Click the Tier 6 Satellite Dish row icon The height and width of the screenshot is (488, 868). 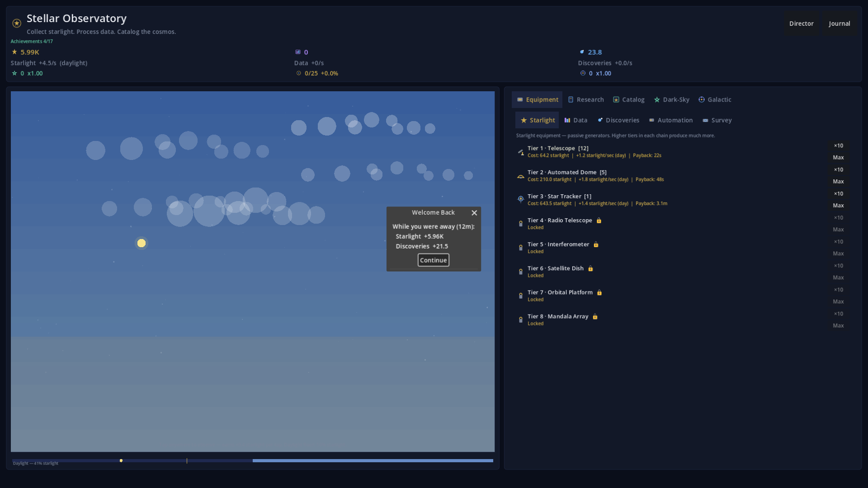tap(521, 272)
